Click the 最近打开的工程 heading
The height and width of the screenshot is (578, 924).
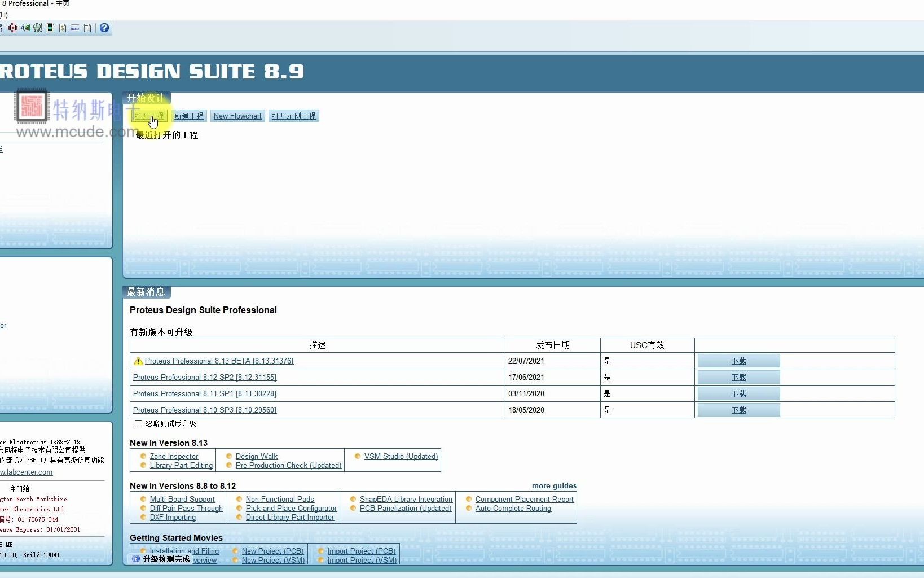click(x=167, y=135)
